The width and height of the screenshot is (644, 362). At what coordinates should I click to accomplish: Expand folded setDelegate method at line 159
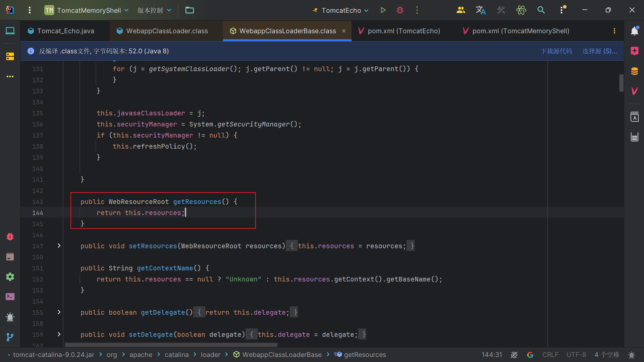point(59,334)
